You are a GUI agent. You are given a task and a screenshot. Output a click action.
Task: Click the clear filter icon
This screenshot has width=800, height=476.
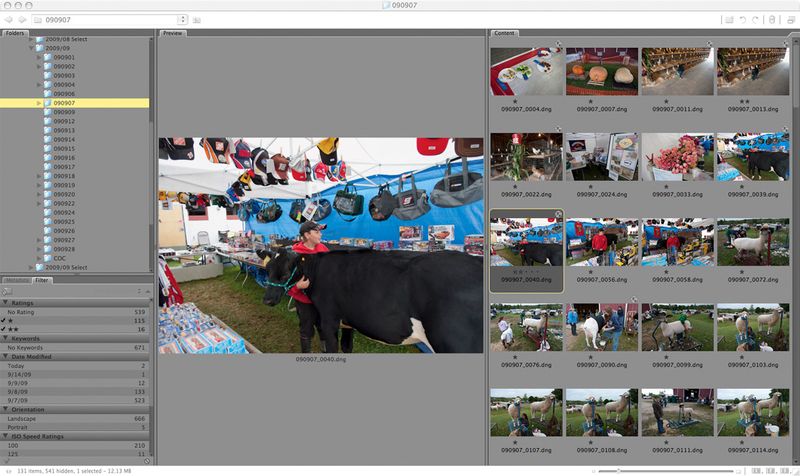point(146,460)
